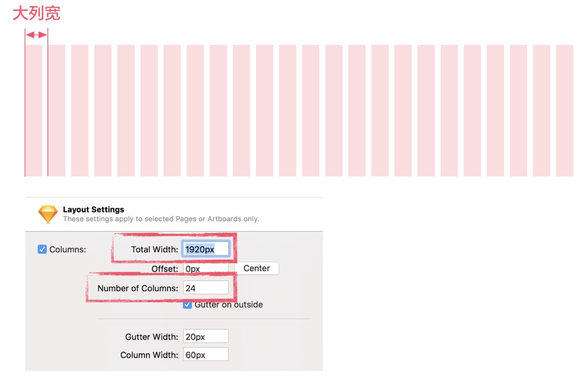The image size is (588, 382).
Task: Click the Layout Settings title
Action: [x=93, y=209]
